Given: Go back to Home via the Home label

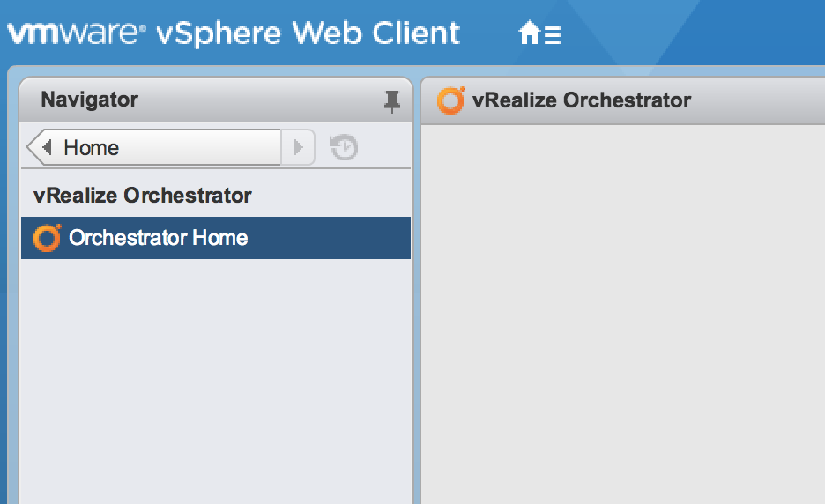Looking at the screenshot, I should point(92,147).
